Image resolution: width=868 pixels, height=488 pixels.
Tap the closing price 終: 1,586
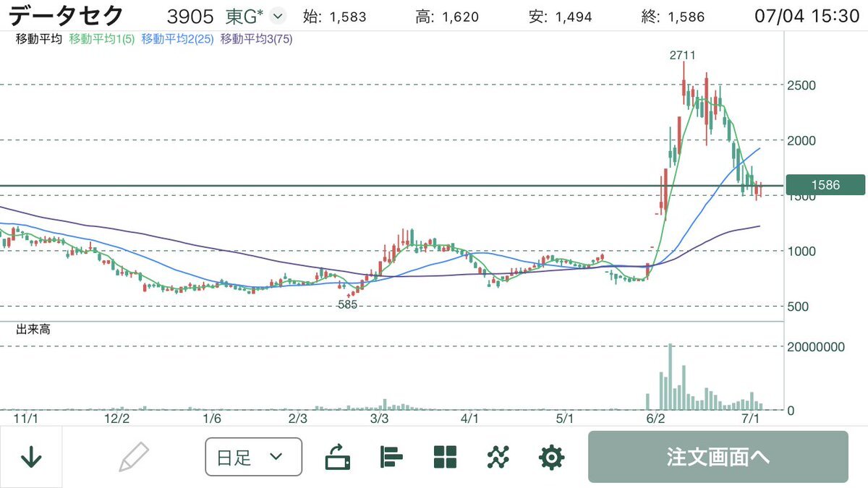coord(674,16)
